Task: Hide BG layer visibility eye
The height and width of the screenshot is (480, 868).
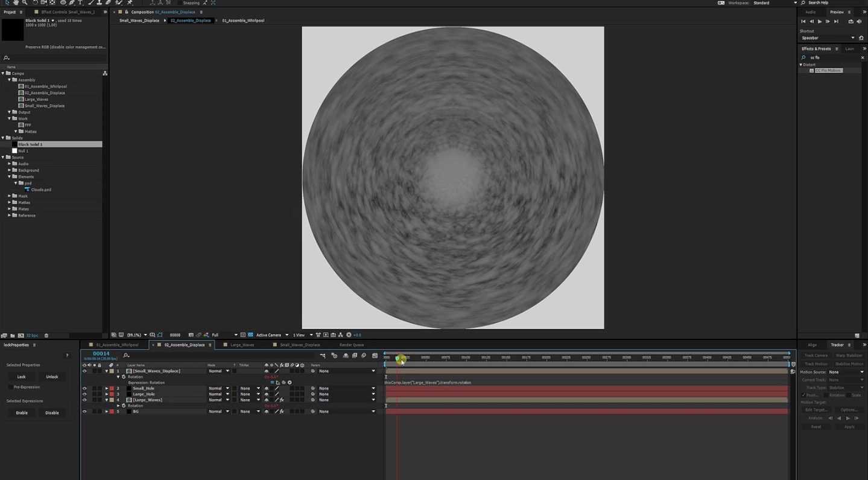Action: click(x=84, y=411)
